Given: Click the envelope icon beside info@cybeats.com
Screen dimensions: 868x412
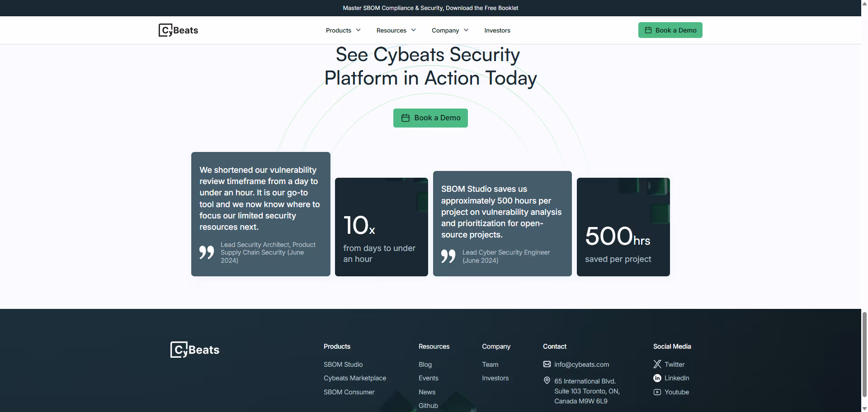Looking at the screenshot, I should tap(547, 364).
